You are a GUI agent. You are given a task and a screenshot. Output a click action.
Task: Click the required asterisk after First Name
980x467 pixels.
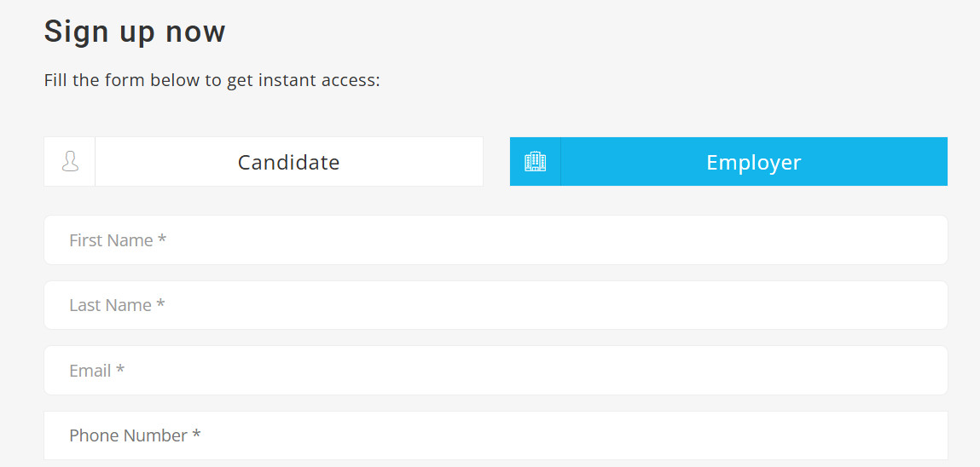tap(162, 239)
